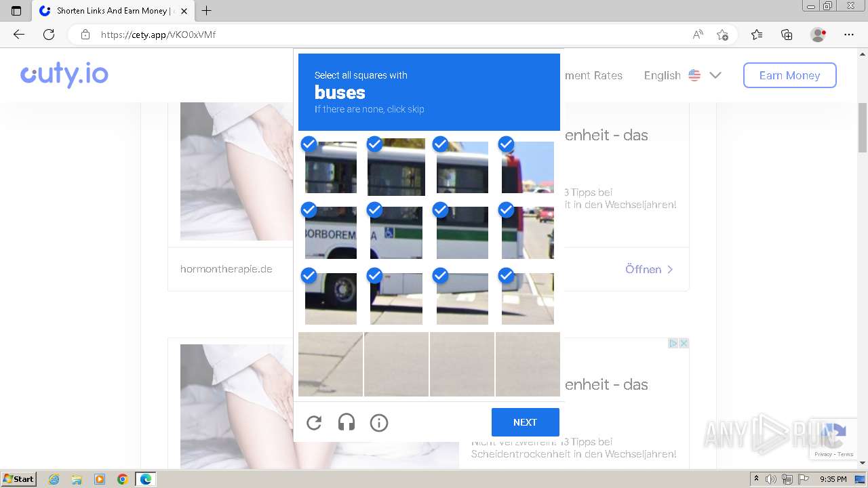This screenshot has width=868, height=488.
Task: Uncheck the last tile of the third row
Action: coord(528,298)
